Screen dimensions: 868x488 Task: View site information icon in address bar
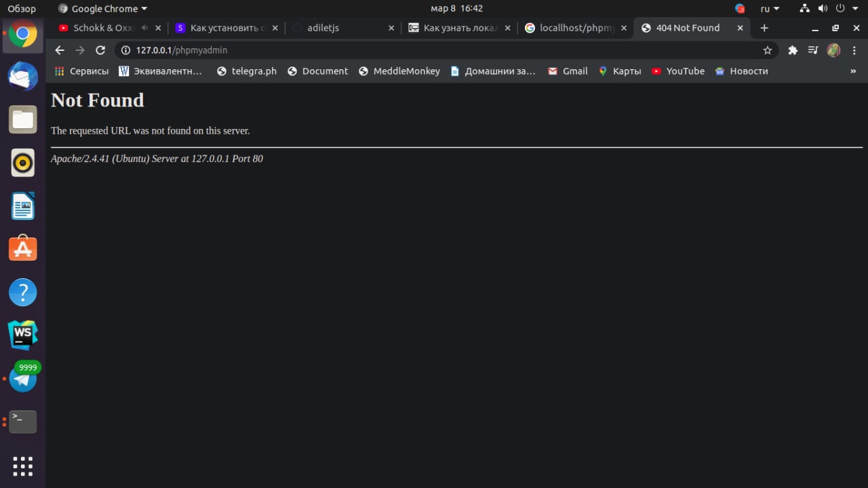pyautogui.click(x=125, y=50)
